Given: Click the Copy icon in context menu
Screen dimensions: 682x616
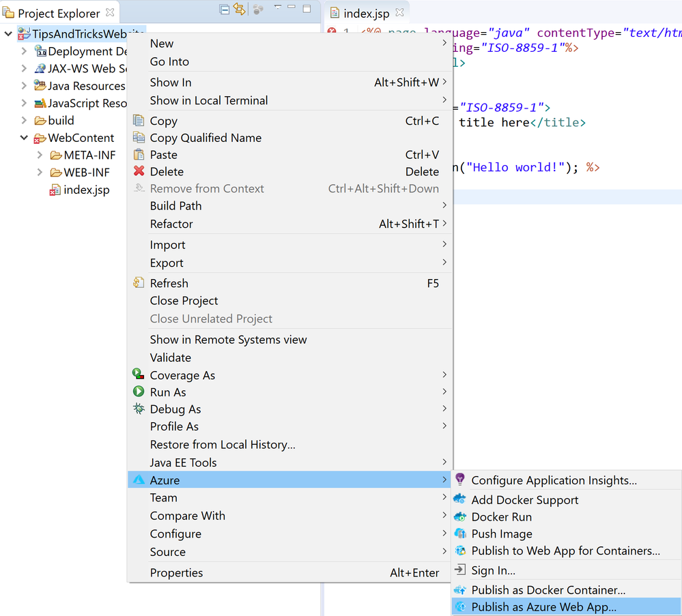Looking at the screenshot, I should click(139, 121).
